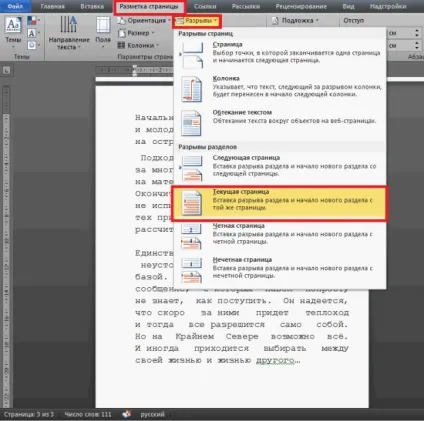The image size is (424, 421).
Task: Open the Файл tab
Action: [15, 6]
